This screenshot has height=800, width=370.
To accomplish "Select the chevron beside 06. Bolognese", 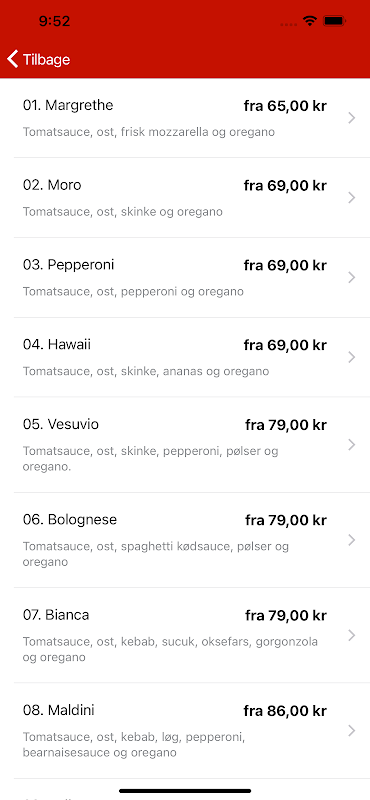I will point(352,540).
